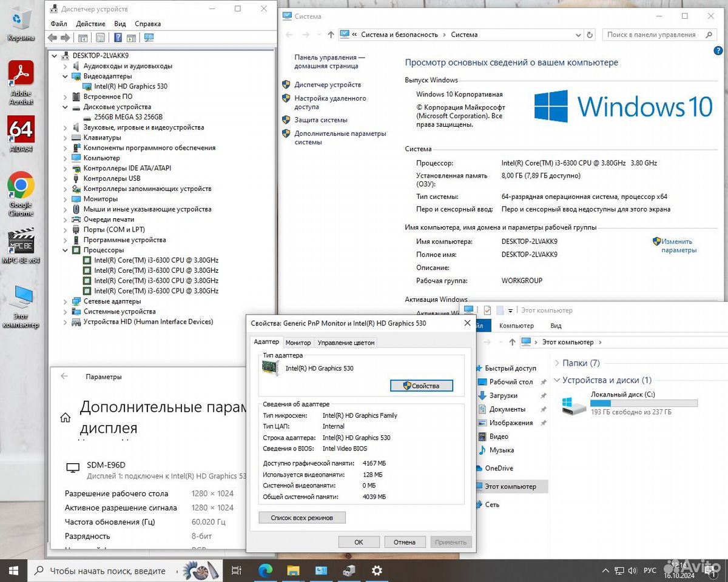Open the Settings gear in the taskbar
Image resolution: width=728 pixels, height=582 pixels.
(377, 570)
